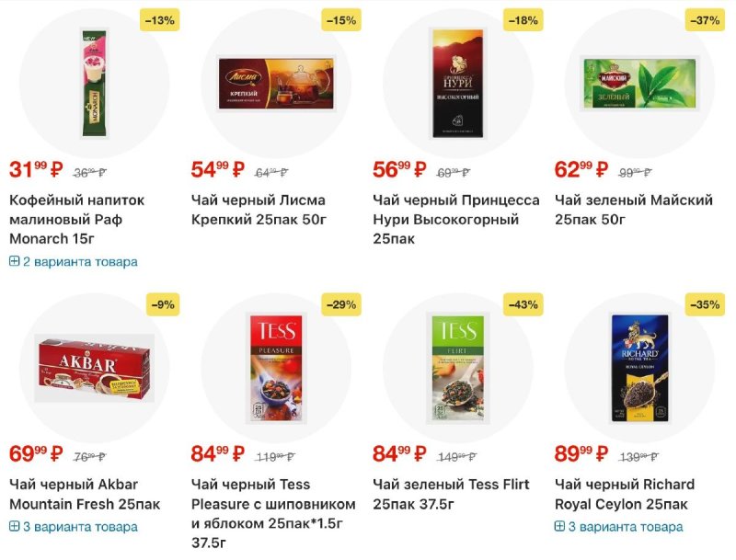Open the Akbar red tea box image
Image resolution: width=736 pixels, height=560 pixels.
coord(95,368)
